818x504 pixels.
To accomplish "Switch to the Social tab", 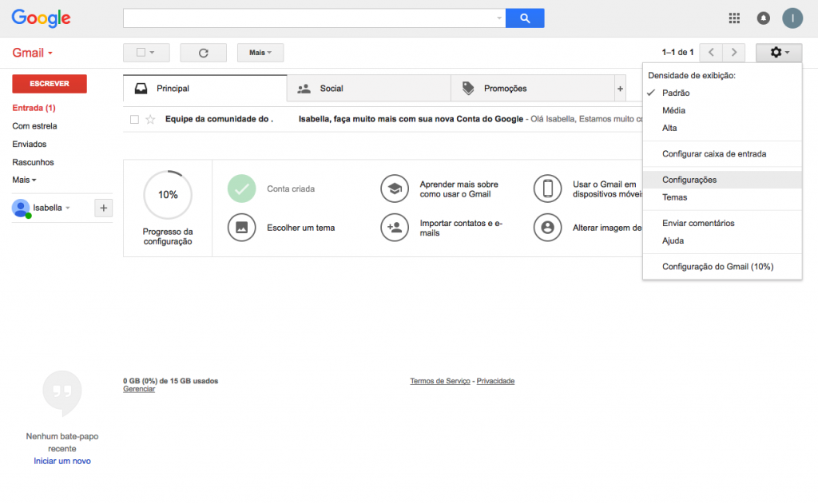I will (x=369, y=89).
